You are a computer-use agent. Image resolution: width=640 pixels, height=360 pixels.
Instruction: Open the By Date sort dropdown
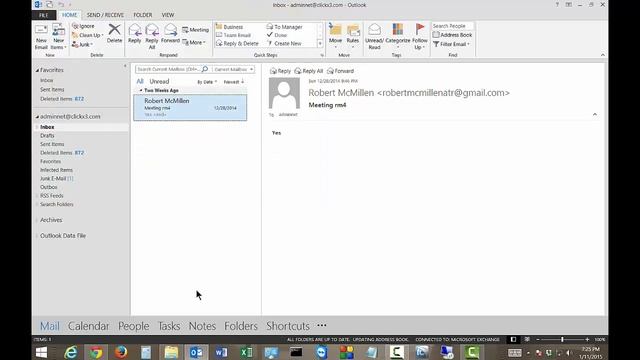tap(207, 82)
